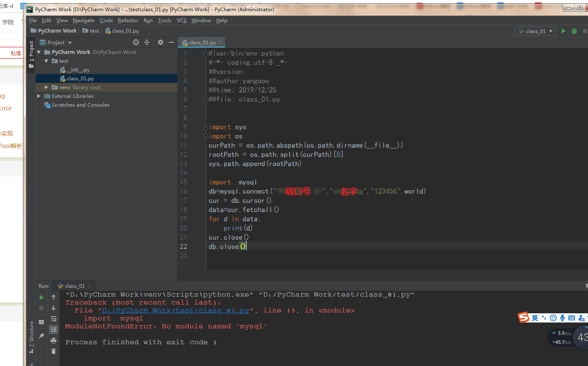Click 私信 in the background browser window
Viewport: 588px width, 366px height.
(16, 53)
